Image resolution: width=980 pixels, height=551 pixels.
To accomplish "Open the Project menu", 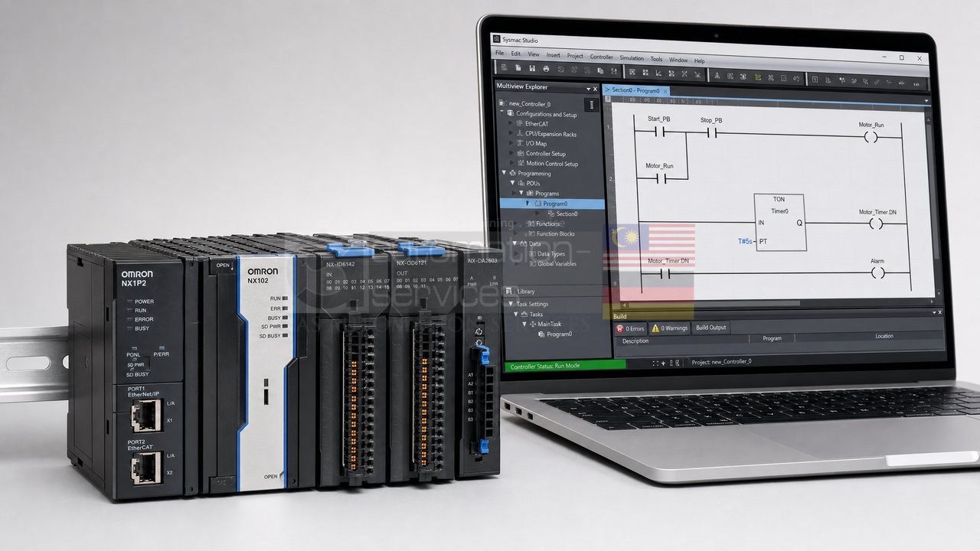I will 575,56.
